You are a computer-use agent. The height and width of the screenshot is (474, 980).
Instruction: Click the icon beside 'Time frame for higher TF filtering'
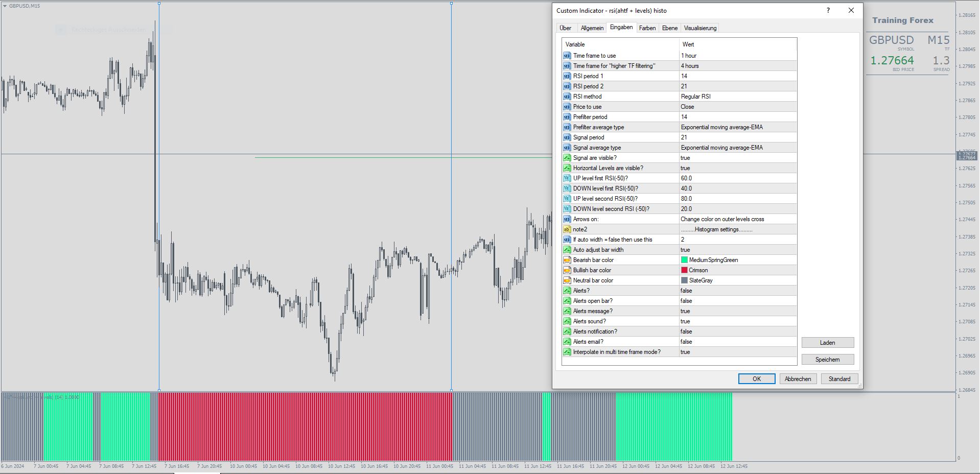[567, 66]
